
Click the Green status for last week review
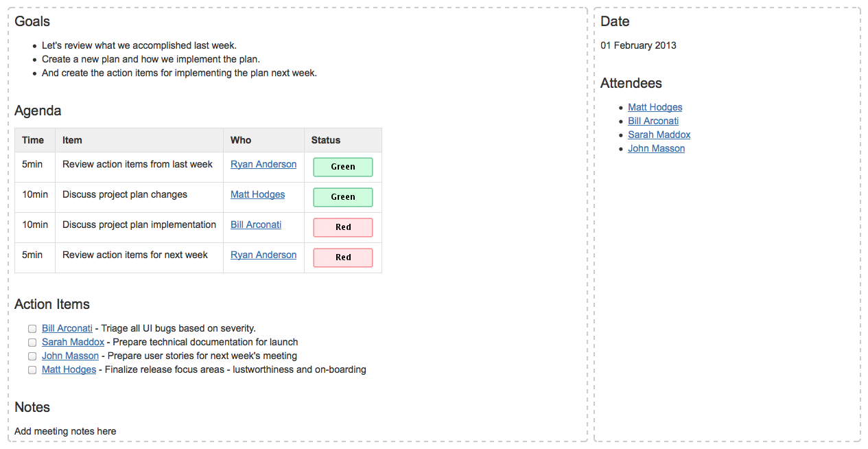(343, 167)
